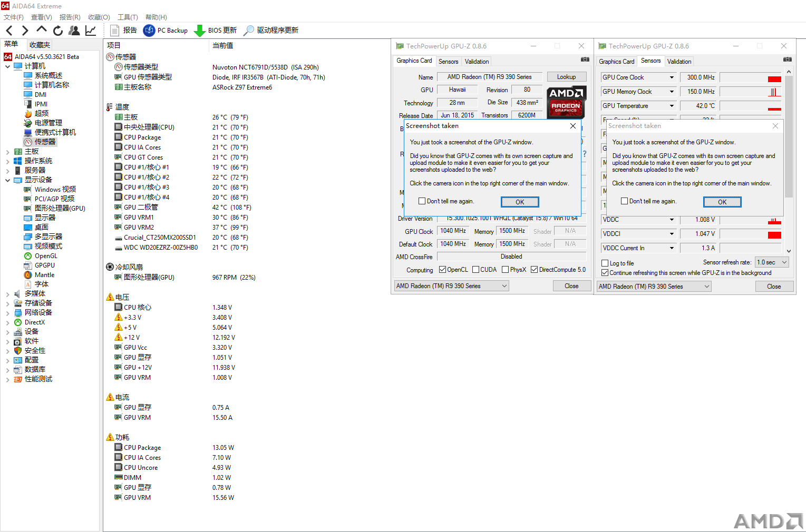Select 图形处理器(GPU) in the left tree
This screenshot has width=806, height=532.
(55, 208)
